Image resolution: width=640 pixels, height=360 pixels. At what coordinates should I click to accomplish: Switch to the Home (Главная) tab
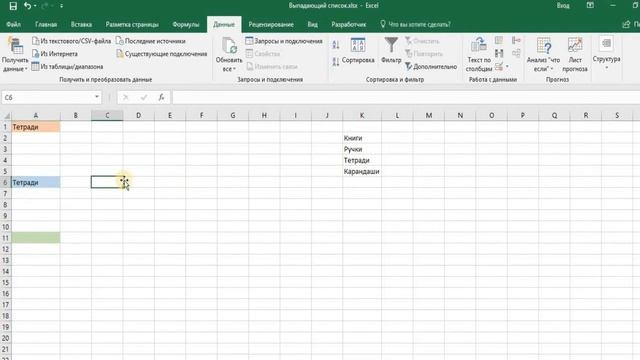pos(46,24)
